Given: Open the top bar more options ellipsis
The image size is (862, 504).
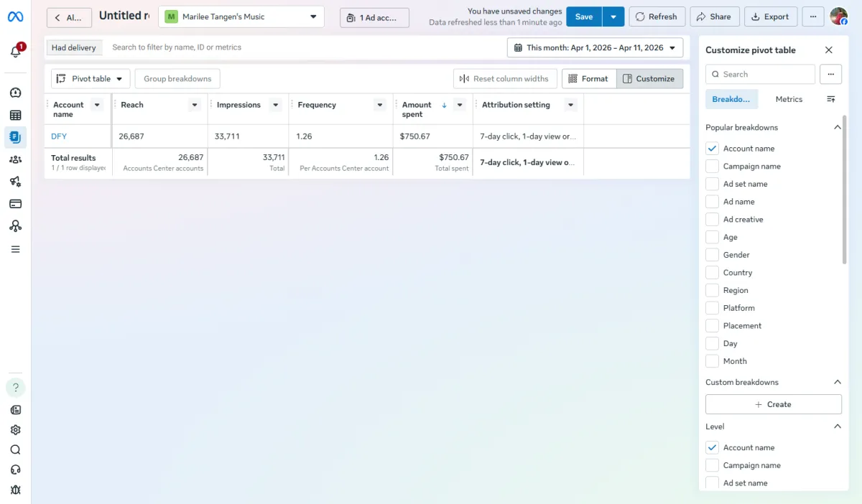Looking at the screenshot, I should (813, 17).
